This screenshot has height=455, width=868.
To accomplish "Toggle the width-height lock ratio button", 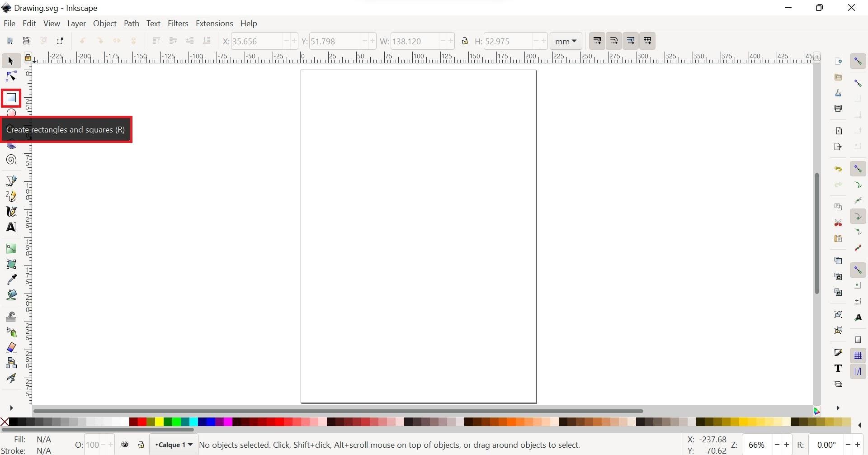I will [465, 41].
